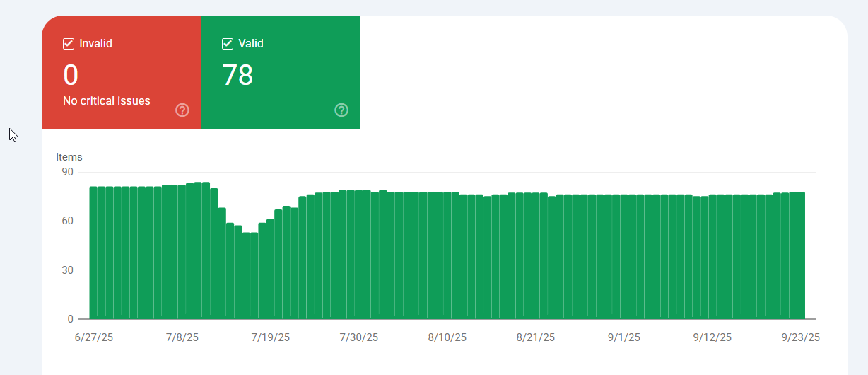The image size is (868, 375).
Task: Click the bar above 9/1/25 date
Action: [x=624, y=257]
